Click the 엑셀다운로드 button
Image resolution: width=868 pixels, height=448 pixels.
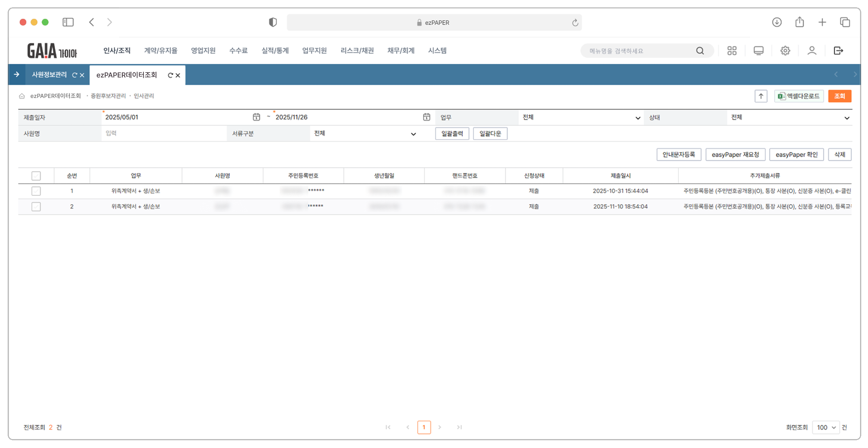coord(799,96)
